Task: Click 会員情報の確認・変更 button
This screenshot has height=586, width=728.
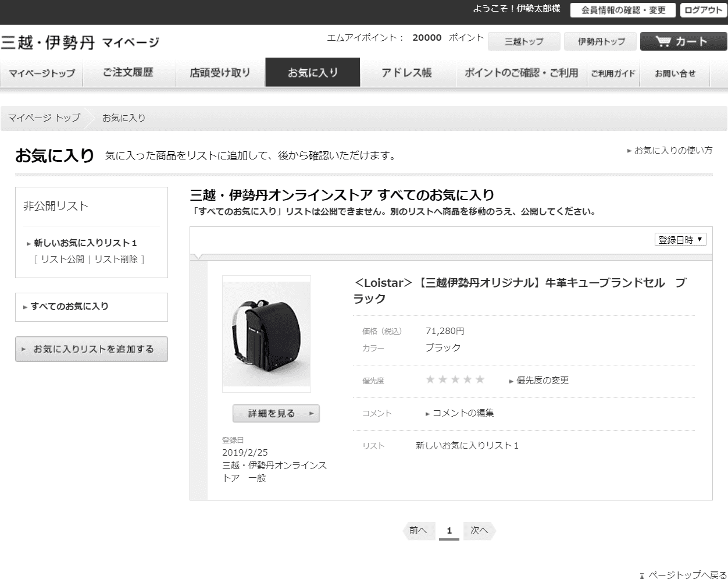Action: [623, 10]
